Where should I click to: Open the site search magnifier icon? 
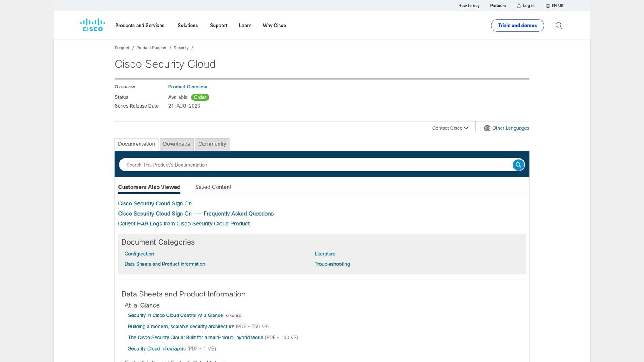click(559, 26)
